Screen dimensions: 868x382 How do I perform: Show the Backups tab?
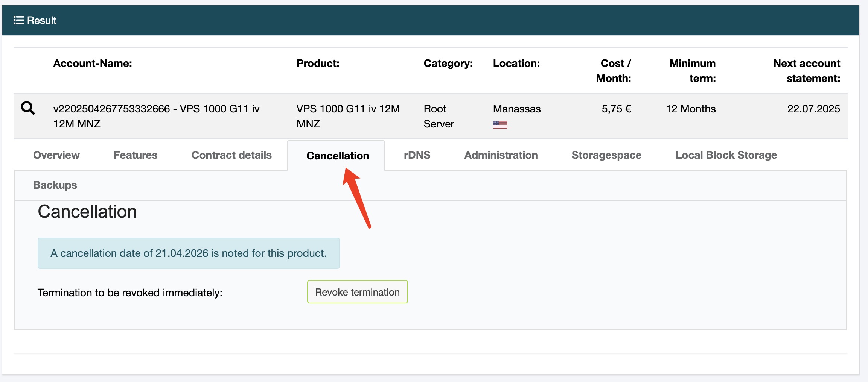point(55,185)
